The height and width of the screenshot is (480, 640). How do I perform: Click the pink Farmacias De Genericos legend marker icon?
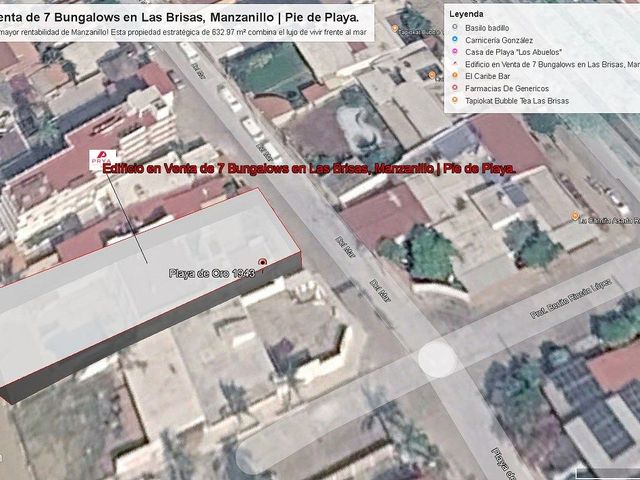(455, 88)
